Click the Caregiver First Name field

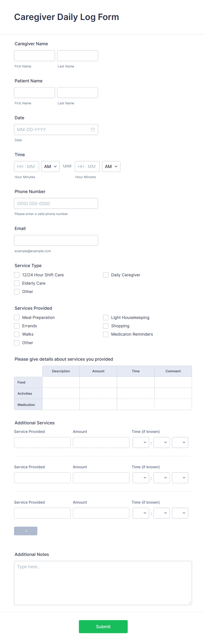(34, 55)
